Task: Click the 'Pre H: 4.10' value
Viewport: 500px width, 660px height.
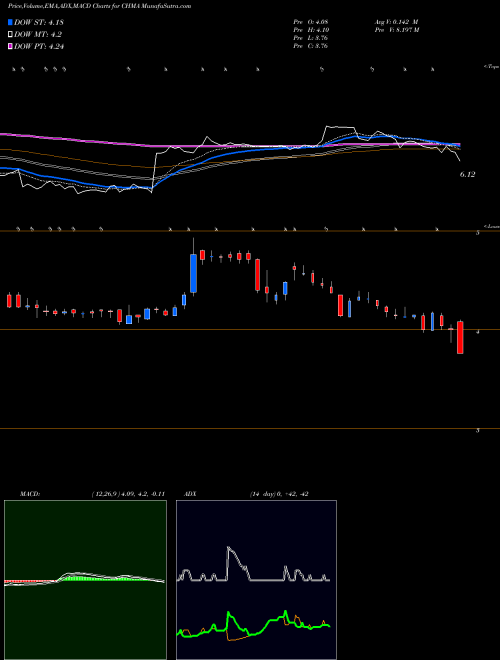Action: (x=311, y=30)
